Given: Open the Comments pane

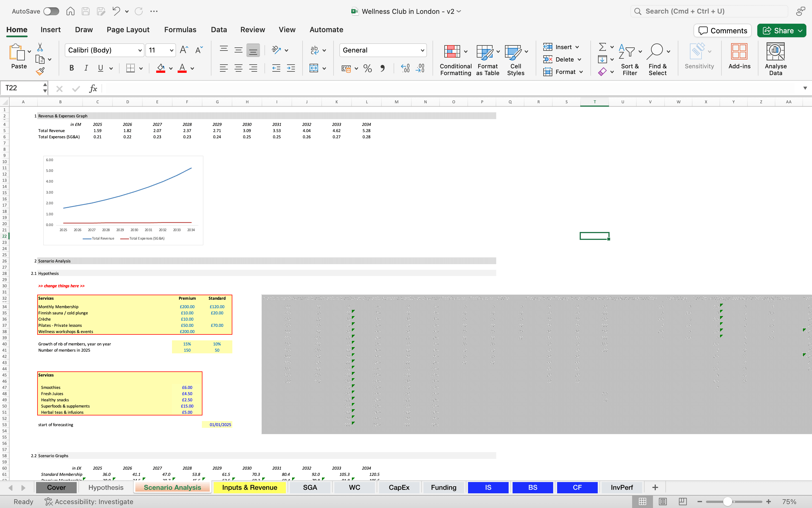Looking at the screenshot, I should pos(722,30).
